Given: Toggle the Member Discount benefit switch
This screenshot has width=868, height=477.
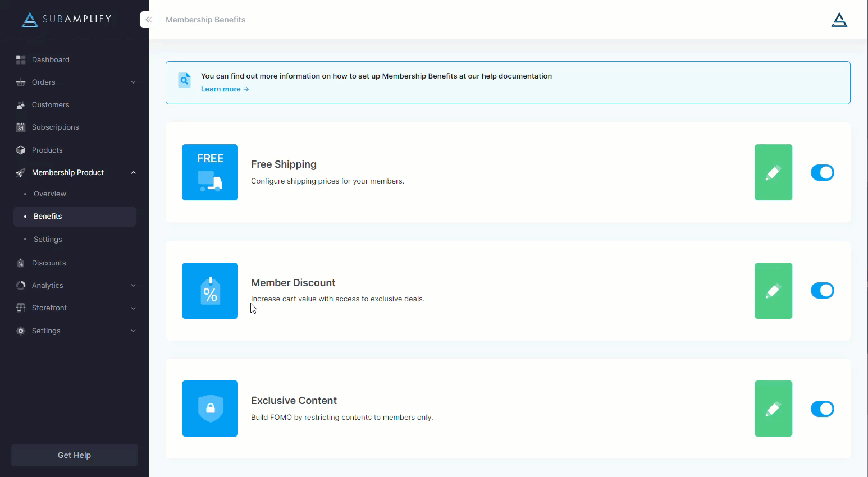Looking at the screenshot, I should point(823,291).
